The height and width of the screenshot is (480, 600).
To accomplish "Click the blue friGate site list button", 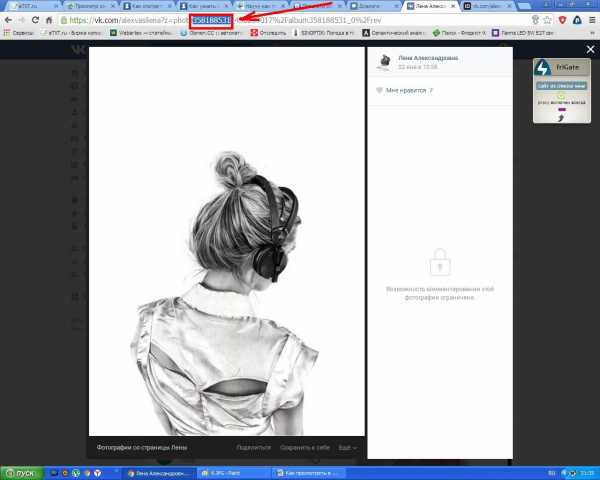I will tap(561, 86).
